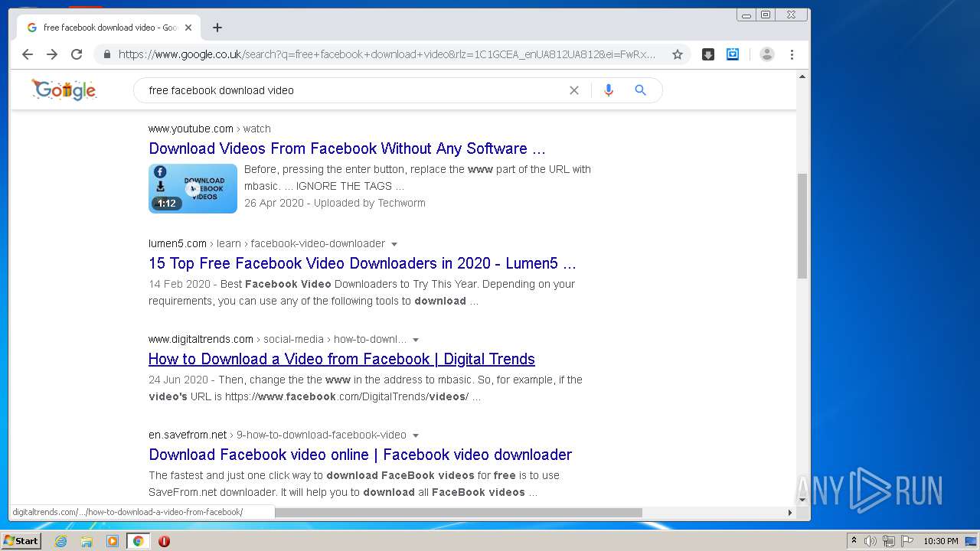Click the www.youtube.com watch breadcrumb
The width and height of the screenshot is (980, 551).
tap(210, 129)
